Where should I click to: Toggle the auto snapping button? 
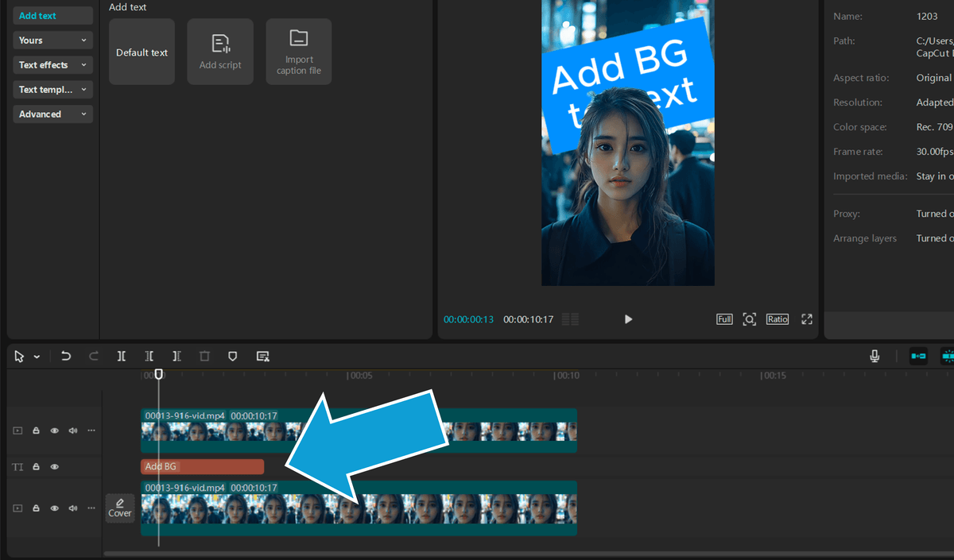tap(947, 357)
